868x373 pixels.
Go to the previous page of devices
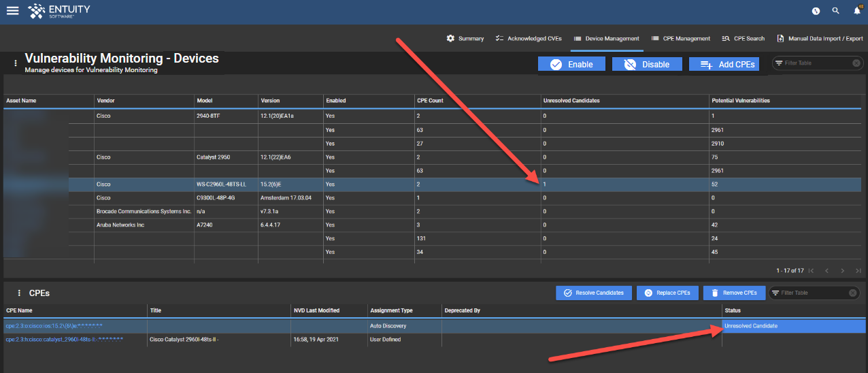point(827,271)
